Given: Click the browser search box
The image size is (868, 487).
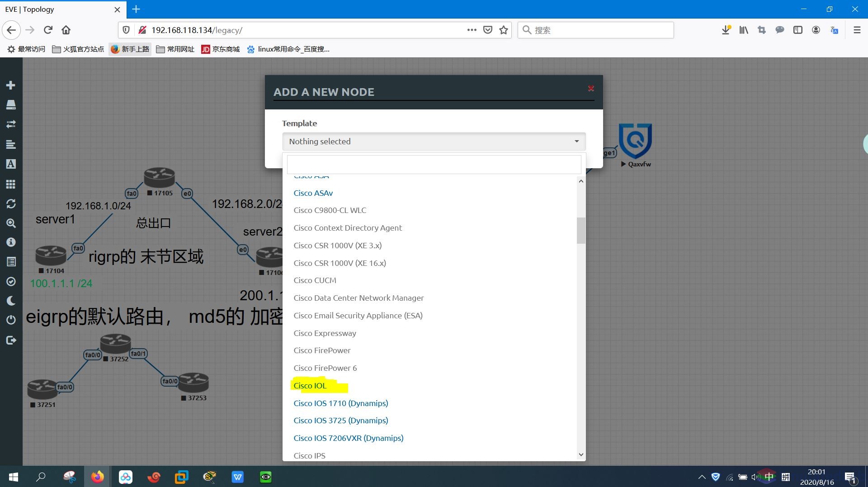Looking at the screenshot, I should (x=596, y=30).
